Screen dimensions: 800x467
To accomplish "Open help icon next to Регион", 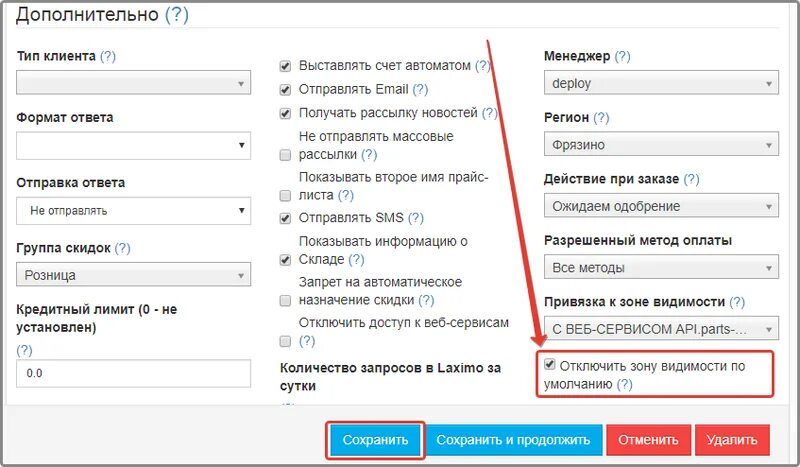I will pyautogui.click(x=601, y=117).
